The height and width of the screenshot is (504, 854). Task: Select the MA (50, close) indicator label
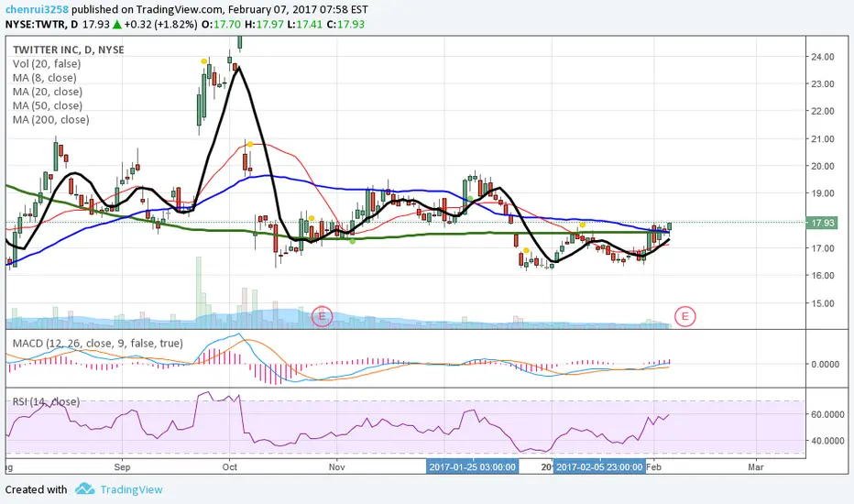pos(48,105)
